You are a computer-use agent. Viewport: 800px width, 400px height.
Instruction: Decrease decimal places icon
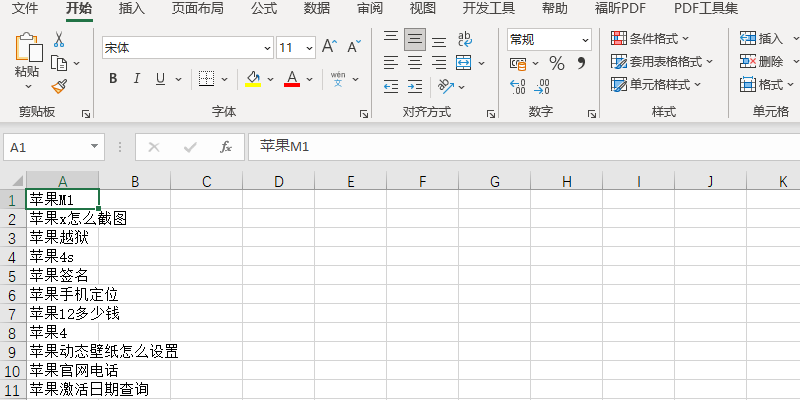(x=542, y=87)
